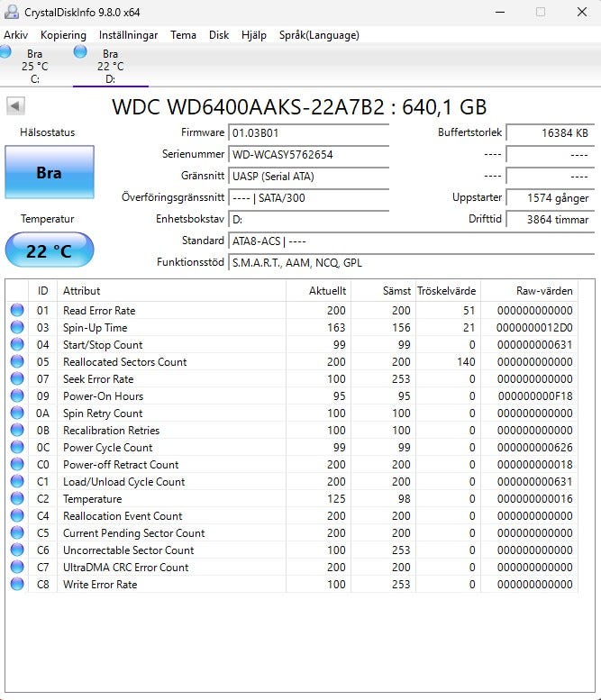
Task: Open the Tema menu
Action: [x=183, y=35]
